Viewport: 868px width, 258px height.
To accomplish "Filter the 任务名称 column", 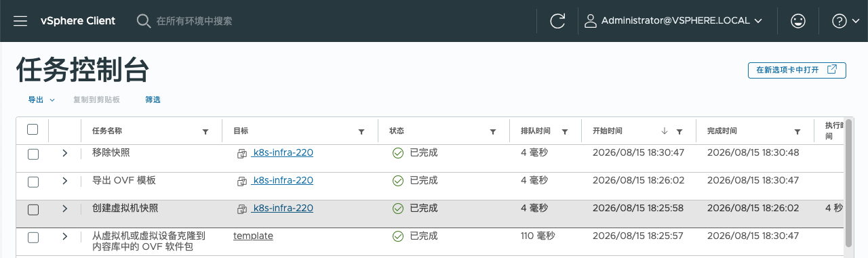I will tap(205, 132).
